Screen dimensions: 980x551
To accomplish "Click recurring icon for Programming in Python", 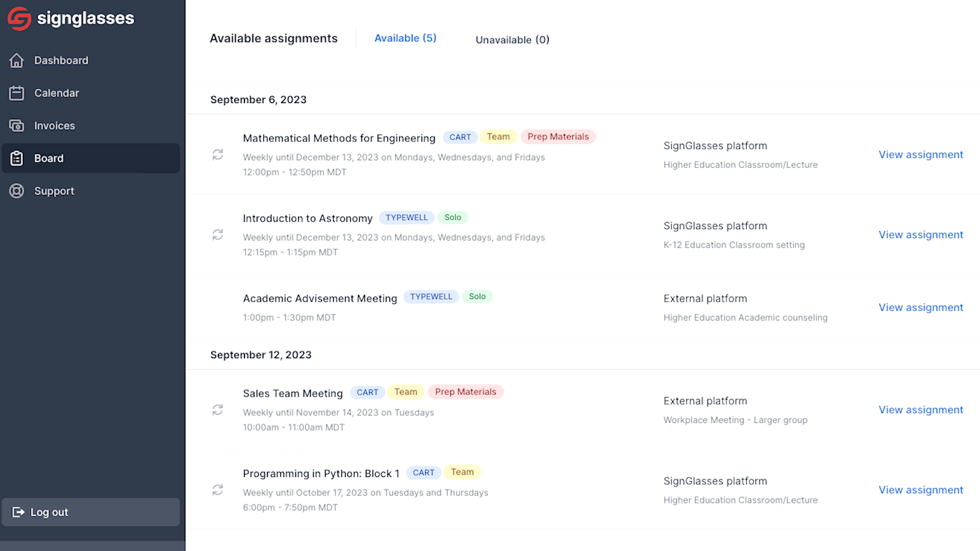I will [x=217, y=490].
